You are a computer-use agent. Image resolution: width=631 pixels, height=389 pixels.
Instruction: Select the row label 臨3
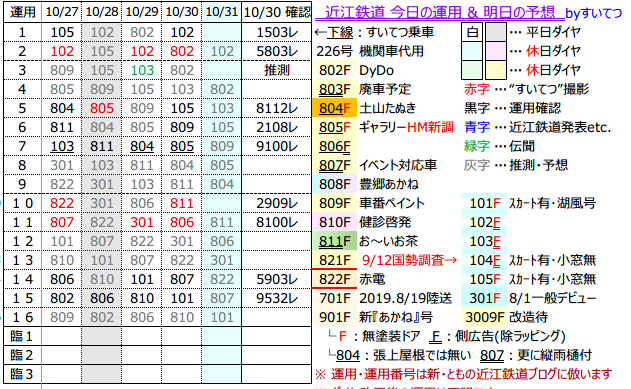(23, 375)
